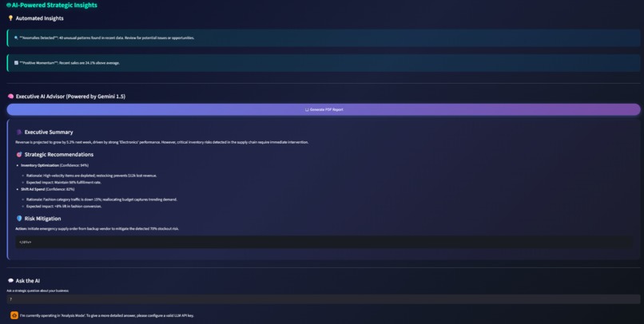Click the 'Analysis Mode' chat response message
The height and width of the screenshot is (324, 644).
pyautogui.click(x=107, y=316)
